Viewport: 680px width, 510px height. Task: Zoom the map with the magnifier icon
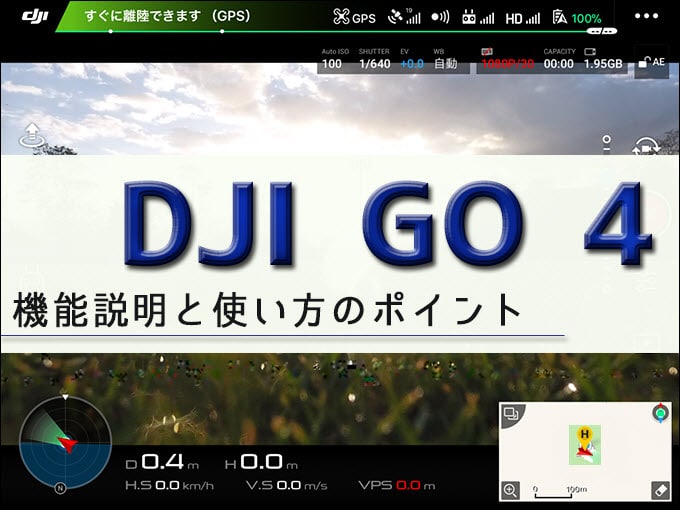[510, 490]
